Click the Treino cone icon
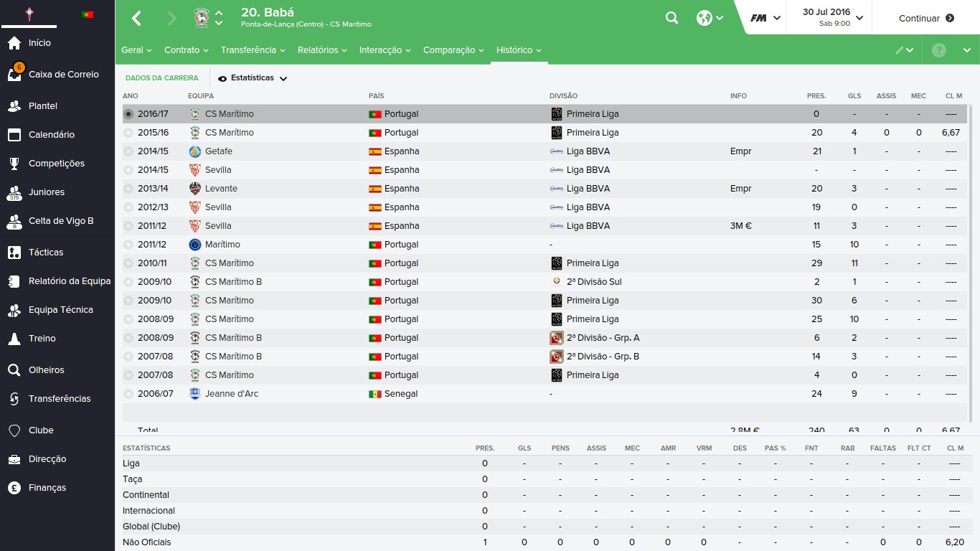Image resolution: width=980 pixels, height=551 pixels. tap(14, 339)
